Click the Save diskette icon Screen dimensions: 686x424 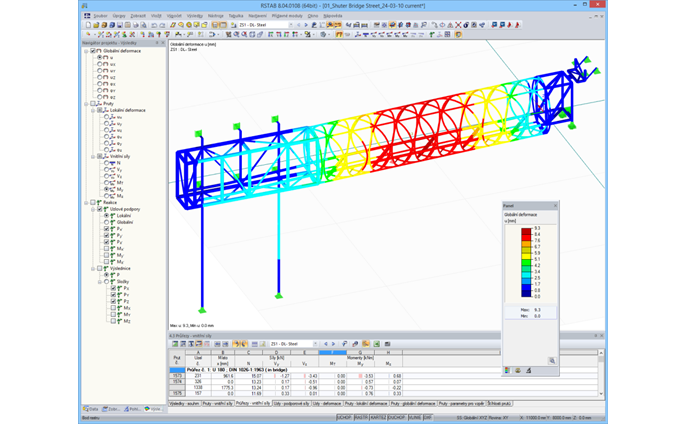(119, 25)
